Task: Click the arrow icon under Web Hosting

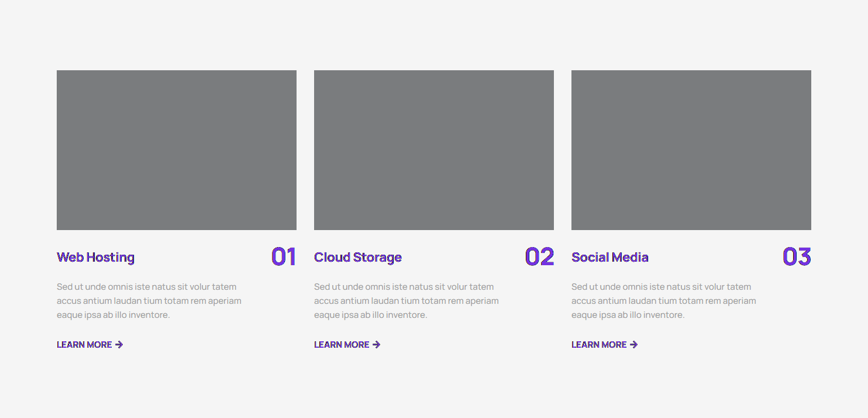Action: [x=119, y=345]
